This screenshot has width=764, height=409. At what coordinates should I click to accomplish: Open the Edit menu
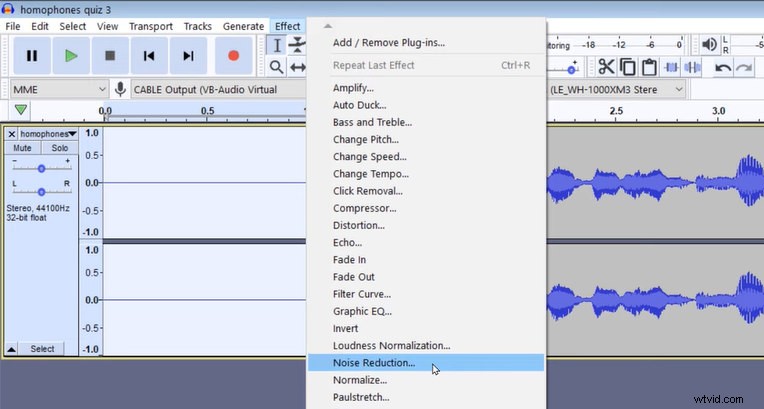pos(40,26)
